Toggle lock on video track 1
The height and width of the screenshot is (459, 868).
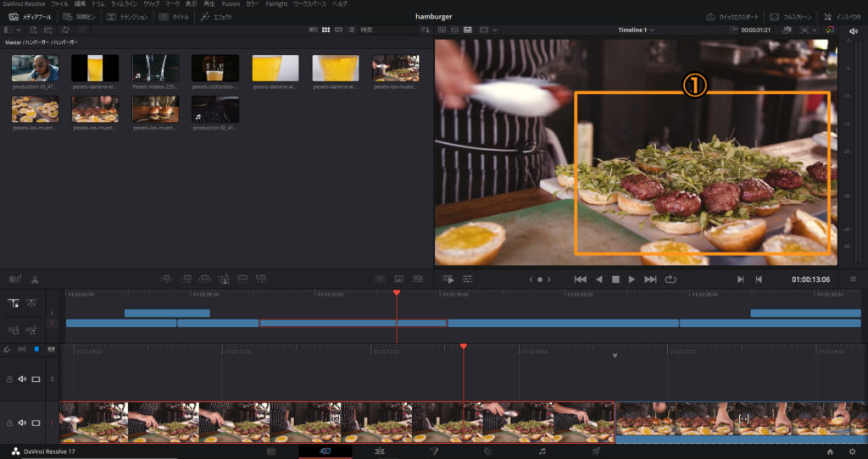coord(9,423)
